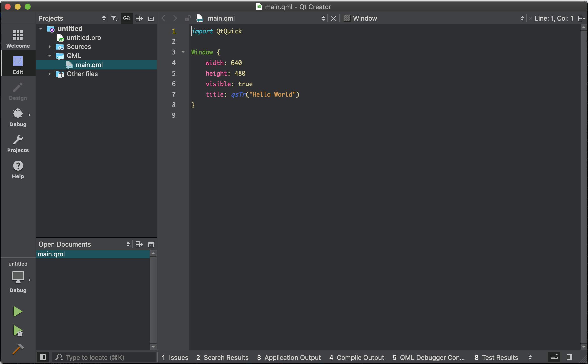Screen dimensions: 588x364
Task: Click the Line and Col indicator
Action: click(x=554, y=18)
